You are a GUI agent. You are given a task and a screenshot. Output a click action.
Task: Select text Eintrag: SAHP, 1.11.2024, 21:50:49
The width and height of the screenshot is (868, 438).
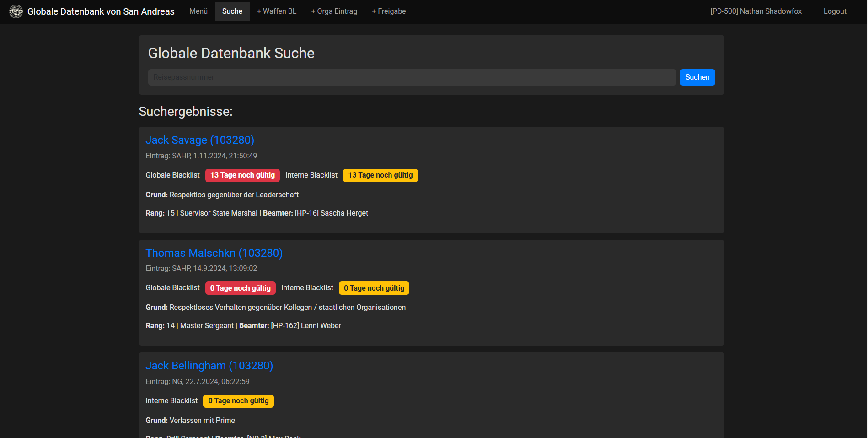(x=201, y=156)
